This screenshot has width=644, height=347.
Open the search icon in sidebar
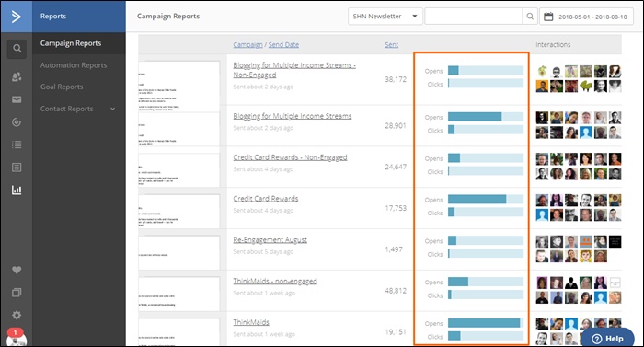[x=17, y=49]
